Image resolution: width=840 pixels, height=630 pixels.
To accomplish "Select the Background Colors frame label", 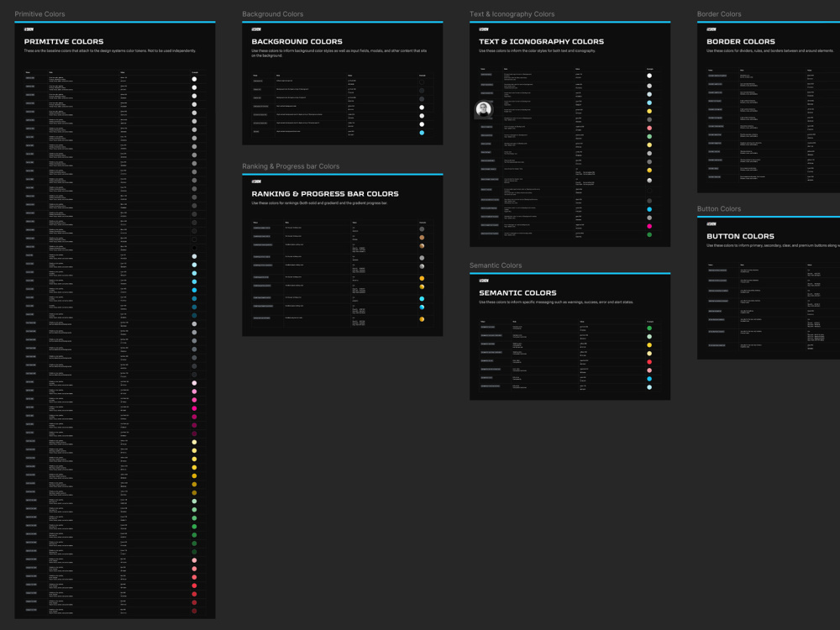I will coord(273,14).
